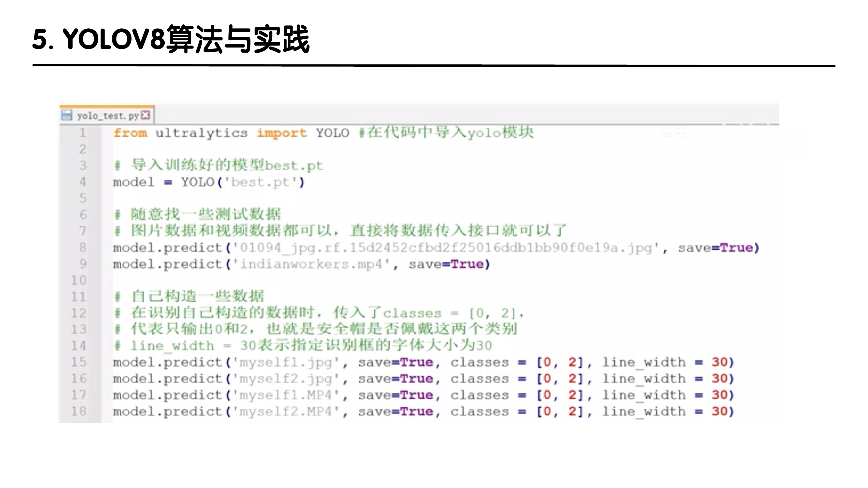Click the long .jpg filename string on line 8

(x=446, y=248)
